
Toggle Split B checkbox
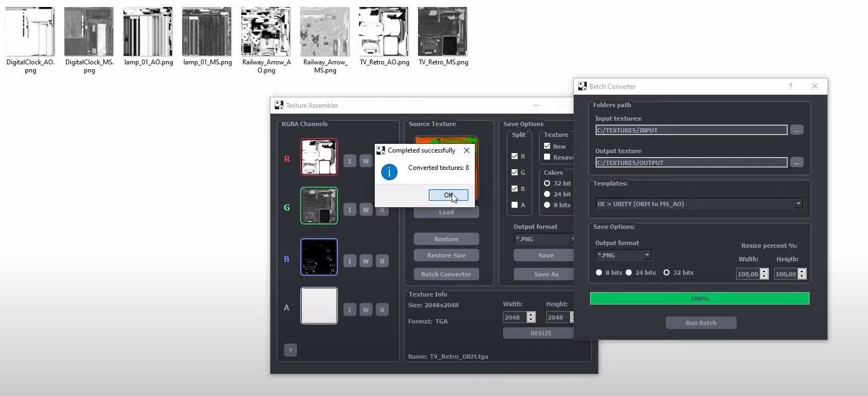(x=514, y=188)
